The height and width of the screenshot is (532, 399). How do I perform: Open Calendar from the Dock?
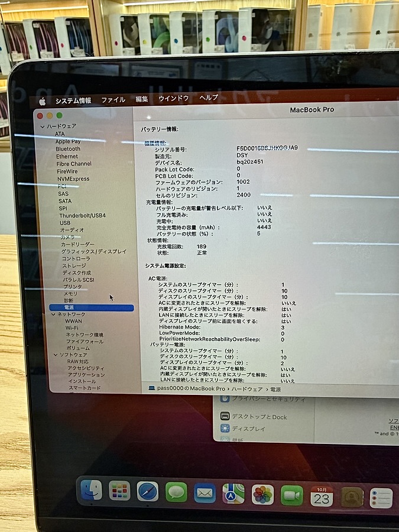(322, 497)
